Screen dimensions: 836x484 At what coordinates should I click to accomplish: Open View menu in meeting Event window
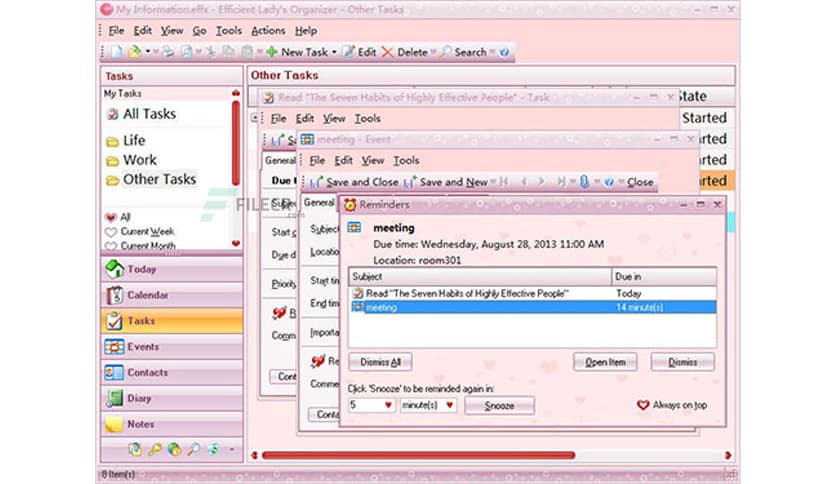tap(373, 160)
